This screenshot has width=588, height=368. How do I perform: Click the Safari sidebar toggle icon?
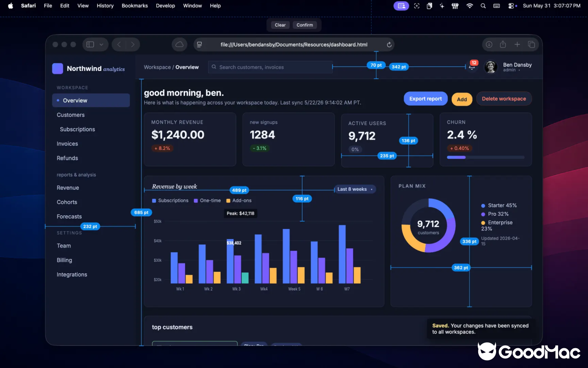coord(90,45)
